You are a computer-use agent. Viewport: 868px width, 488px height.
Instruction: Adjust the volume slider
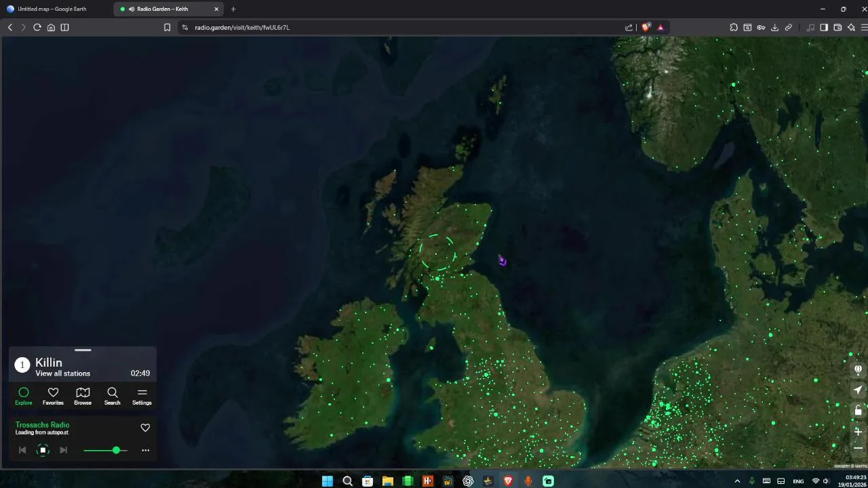pos(105,450)
